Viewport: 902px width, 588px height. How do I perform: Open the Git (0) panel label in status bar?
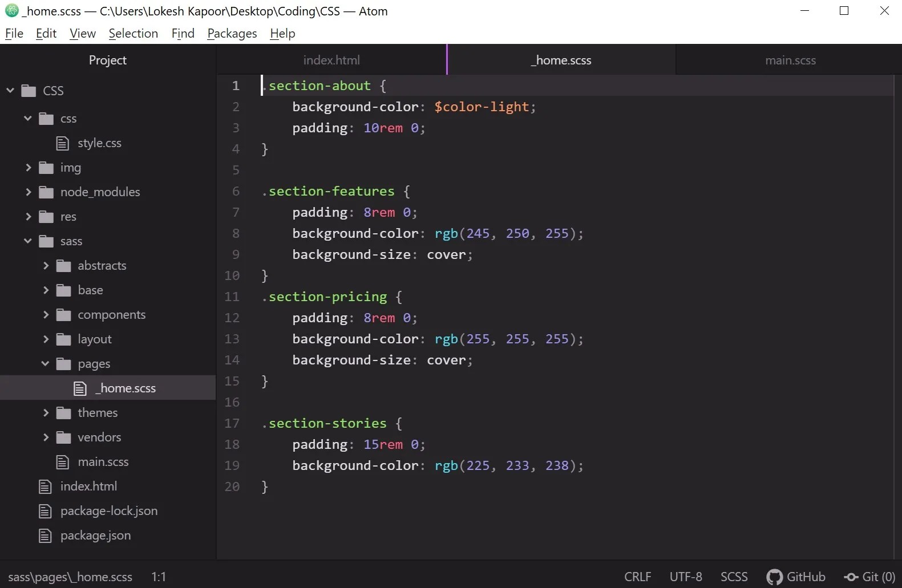(879, 577)
